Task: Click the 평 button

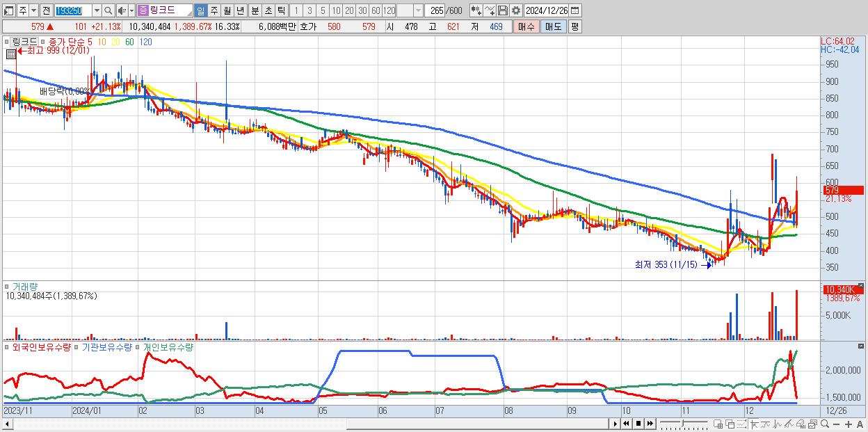Action: pos(574,26)
